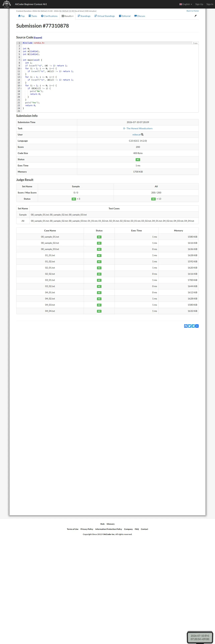Share the submission via Telegram
Screen dimensions: 215x644
193,326
